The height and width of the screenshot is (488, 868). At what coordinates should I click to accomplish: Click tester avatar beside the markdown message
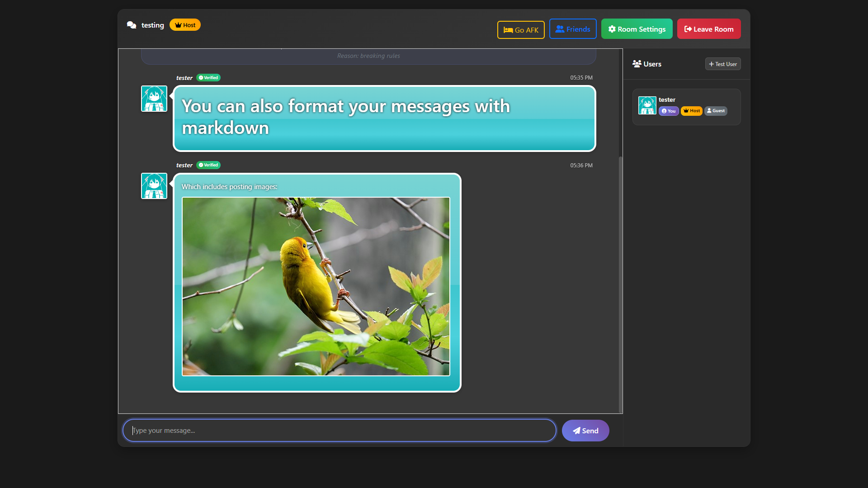tap(154, 99)
